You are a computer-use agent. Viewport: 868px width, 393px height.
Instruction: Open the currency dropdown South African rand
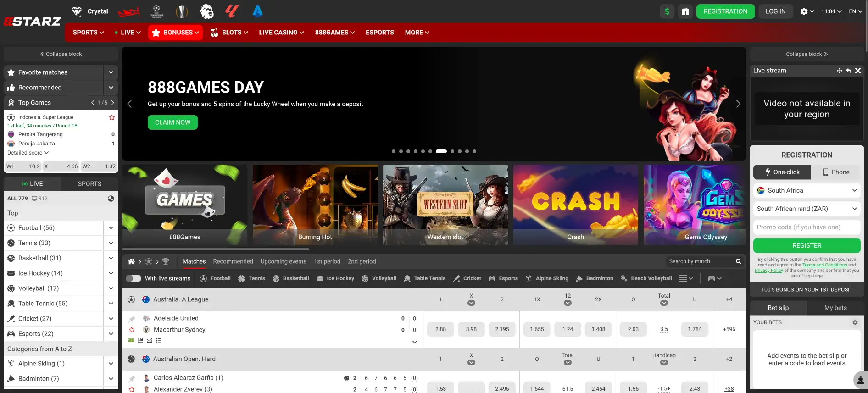807,209
